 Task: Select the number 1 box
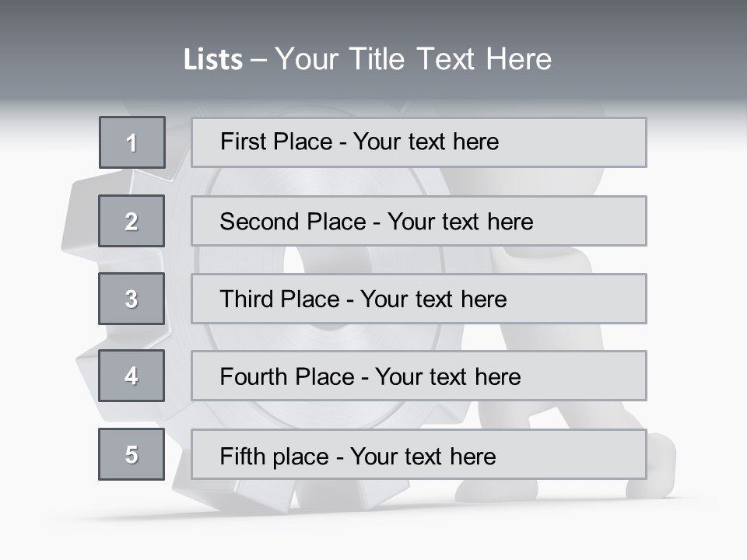[132, 142]
